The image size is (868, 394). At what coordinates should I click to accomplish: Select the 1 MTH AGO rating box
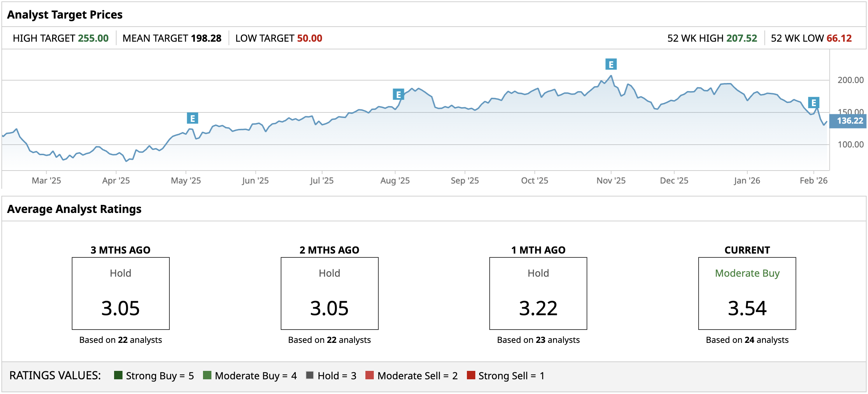click(x=538, y=293)
